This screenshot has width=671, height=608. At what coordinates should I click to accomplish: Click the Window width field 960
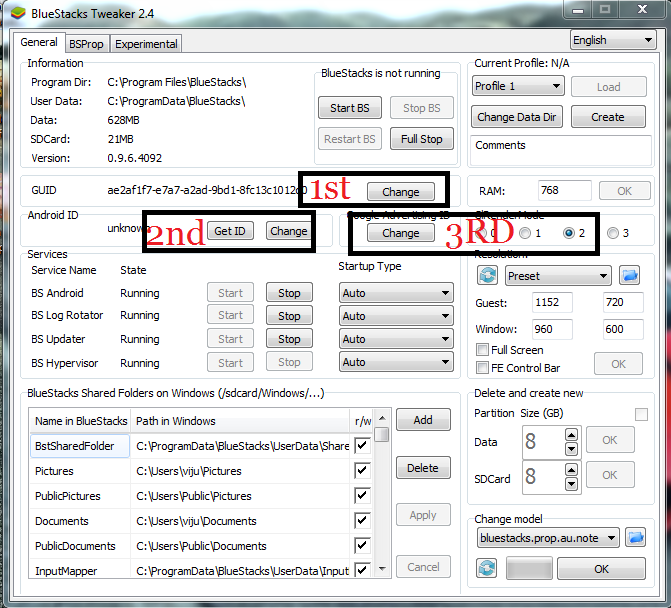pyautogui.click(x=552, y=329)
